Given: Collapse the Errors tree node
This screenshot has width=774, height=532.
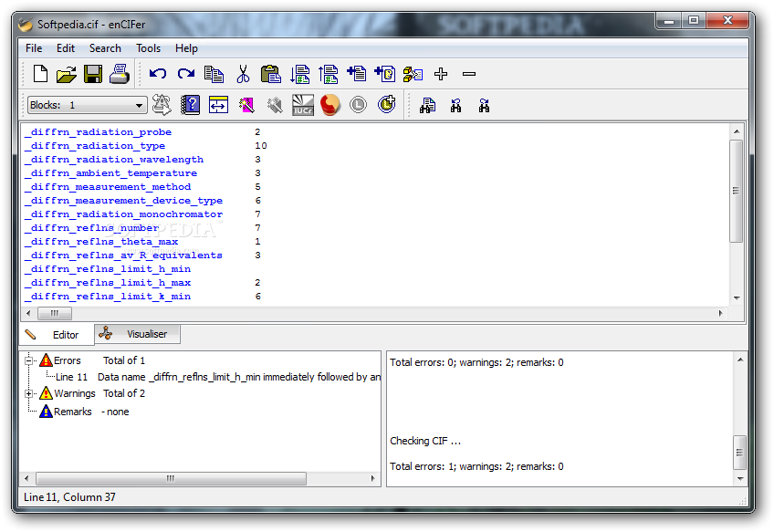Looking at the screenshot, I should (x=28, y=360).
